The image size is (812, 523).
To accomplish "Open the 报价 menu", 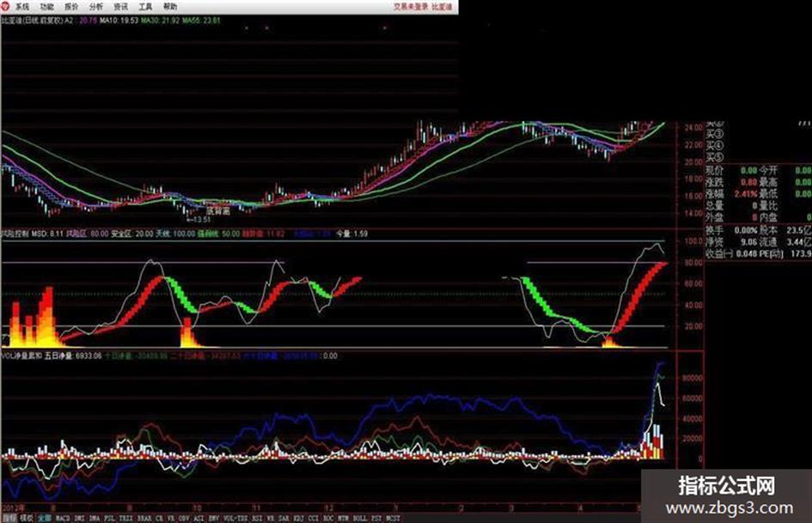I will (71, 7).
